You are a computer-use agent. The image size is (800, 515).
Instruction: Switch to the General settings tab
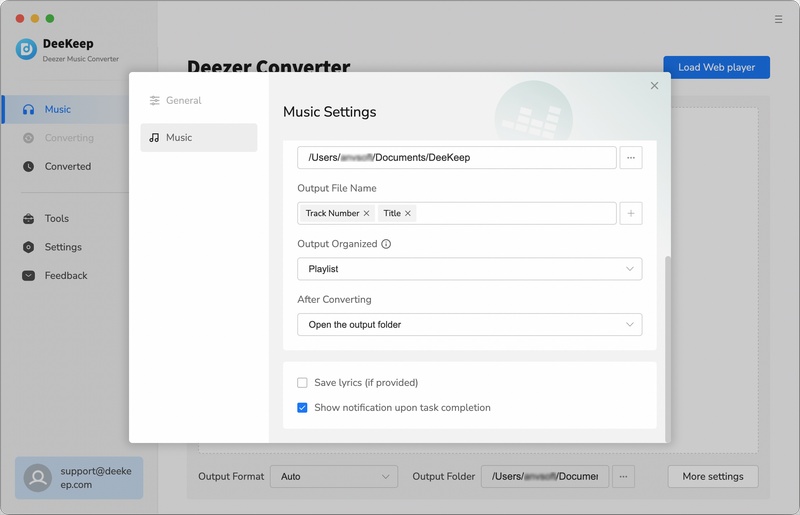(x=198, y=101)
